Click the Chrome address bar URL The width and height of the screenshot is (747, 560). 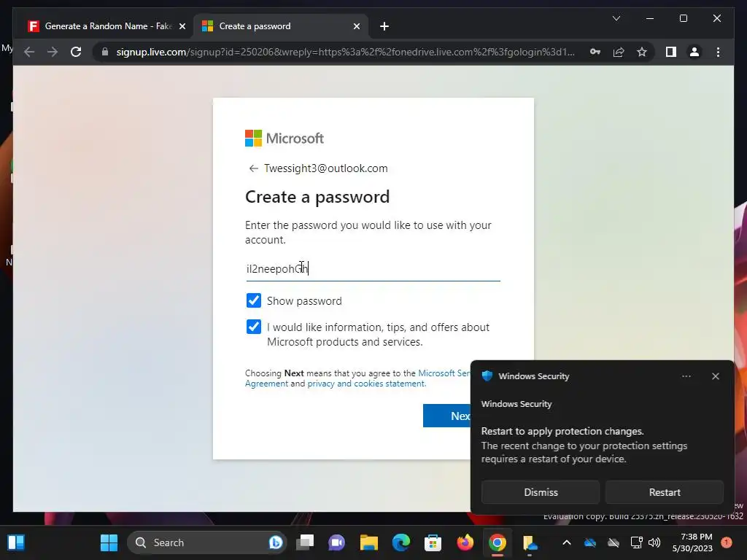click(345, 52)
